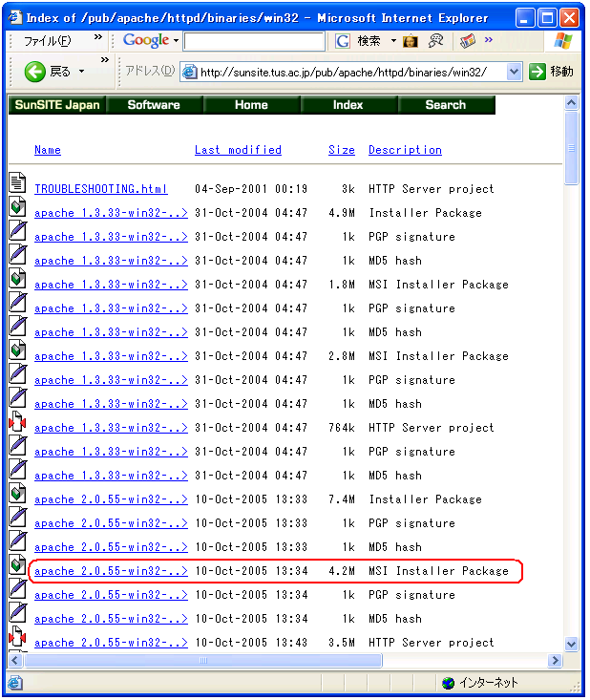
Task: Sort listing by Last modified column
Action: [238, 150]
